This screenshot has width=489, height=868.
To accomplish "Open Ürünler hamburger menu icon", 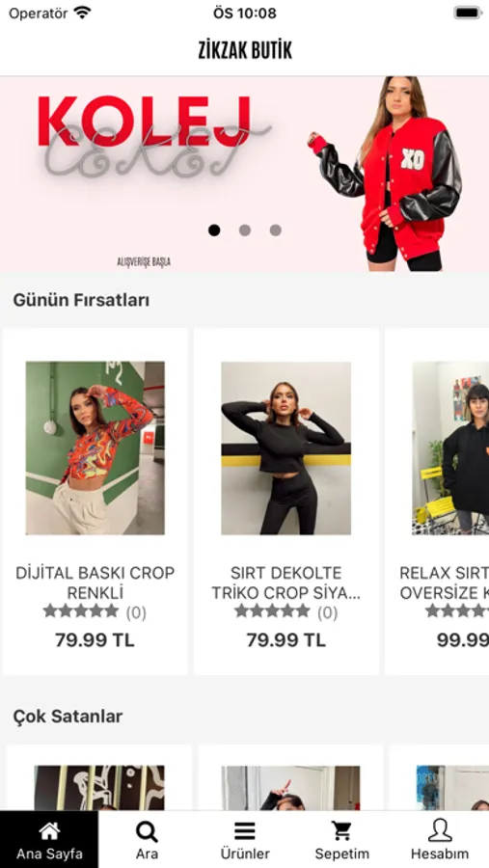I will pos(245,831).
